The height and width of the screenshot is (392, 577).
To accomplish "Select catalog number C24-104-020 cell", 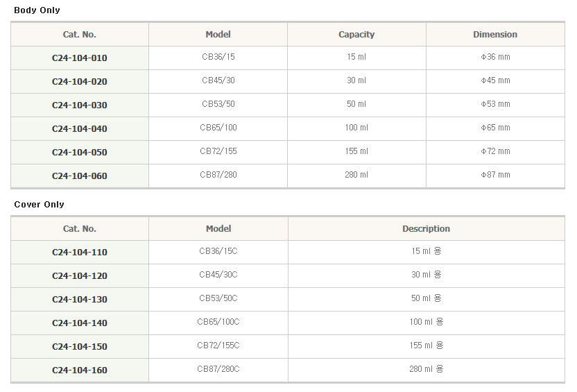I will tap(80, 81).
